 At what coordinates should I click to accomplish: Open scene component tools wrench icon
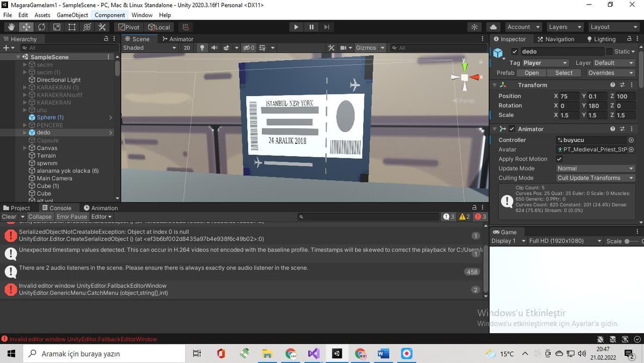coord(331,48)
